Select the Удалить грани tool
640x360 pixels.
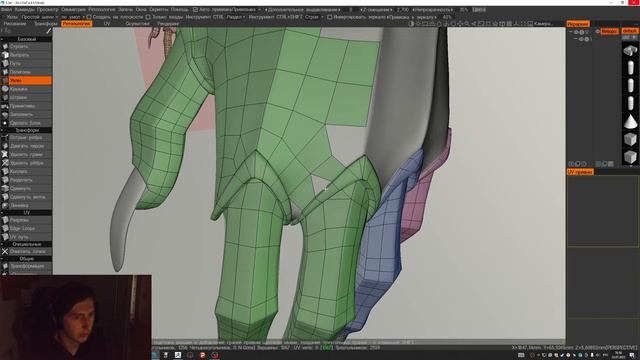click(x=26, y=154)
